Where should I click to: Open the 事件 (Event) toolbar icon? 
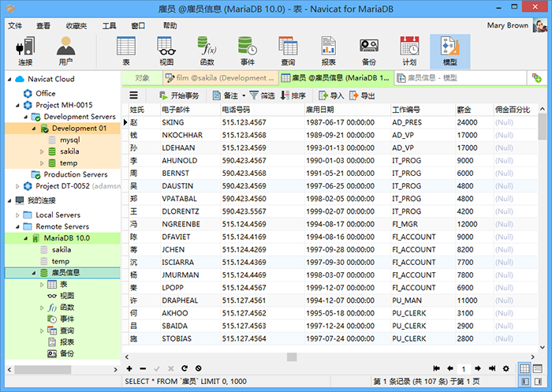pyautogui.click(x=248, y=51)
